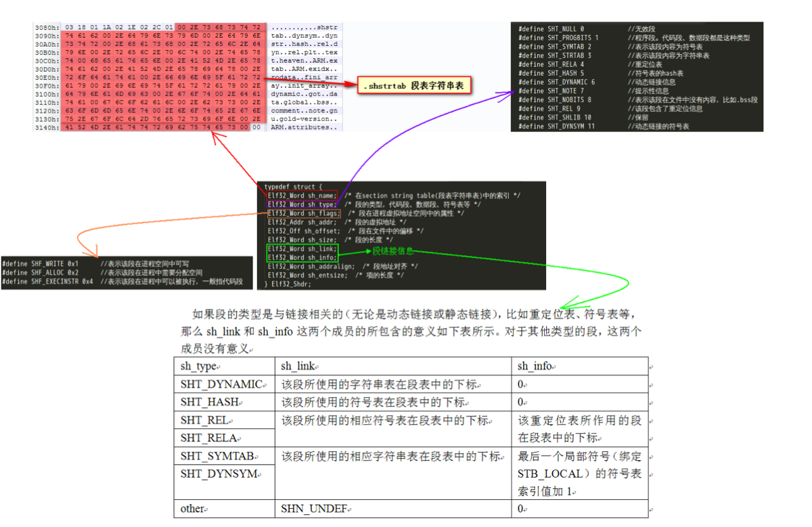
Task: Click the red .shstrtab 段表字符串表 label
Action: click(x=414, y=85)
